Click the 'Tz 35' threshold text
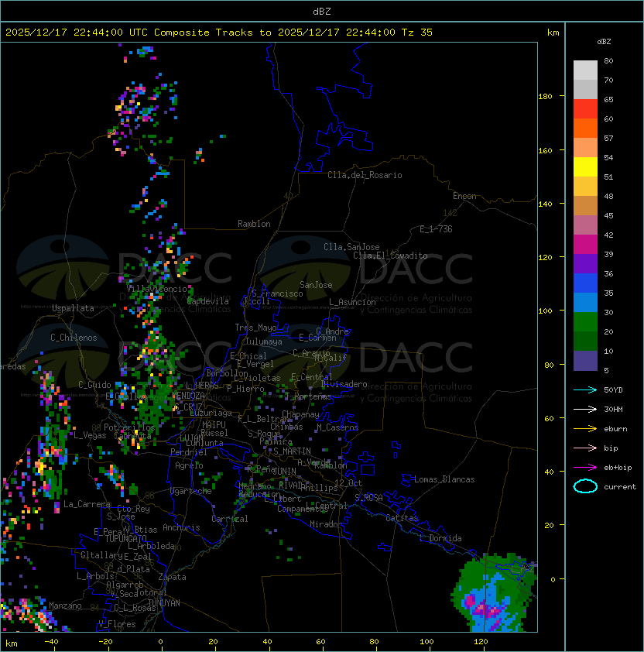 [417, 33]
